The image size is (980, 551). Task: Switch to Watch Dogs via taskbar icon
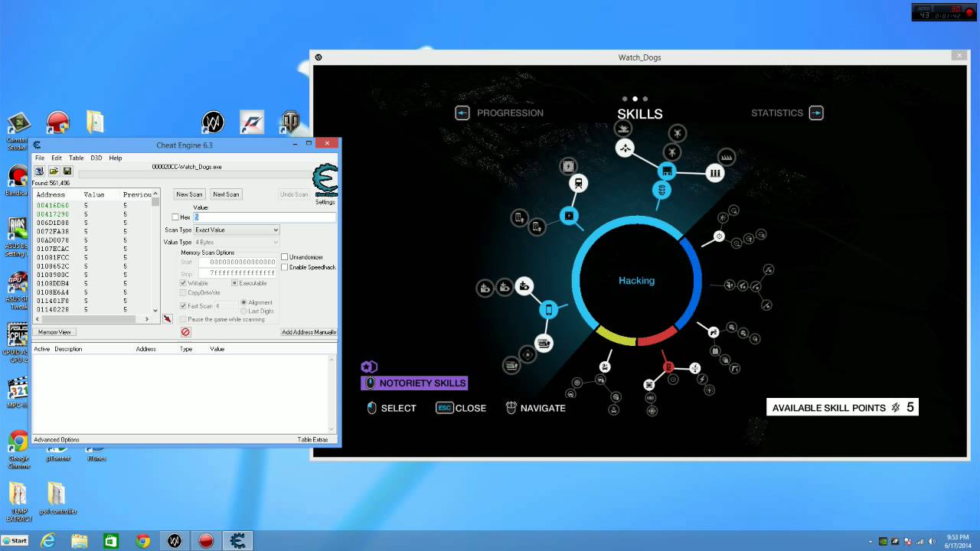coord(175,541)
